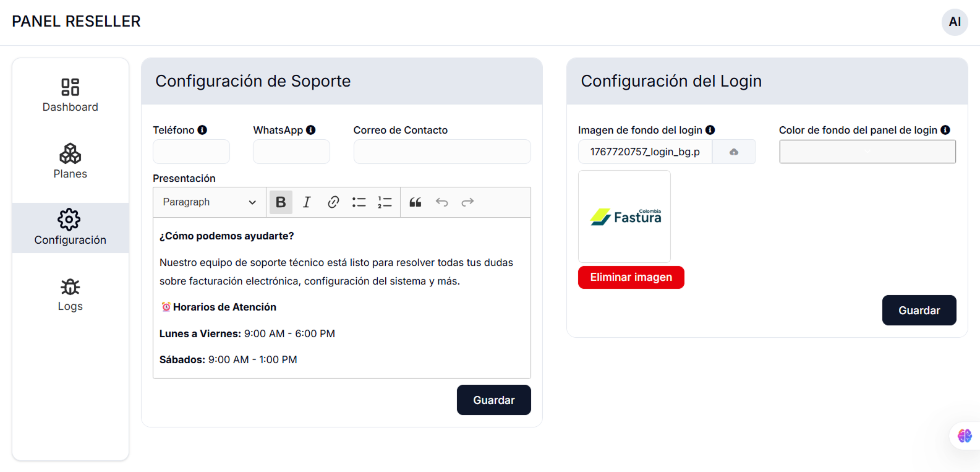The height and width of the screenshot is (472, 980).
Task: Click the Teléfono info icon
Action: pos(202,130)
